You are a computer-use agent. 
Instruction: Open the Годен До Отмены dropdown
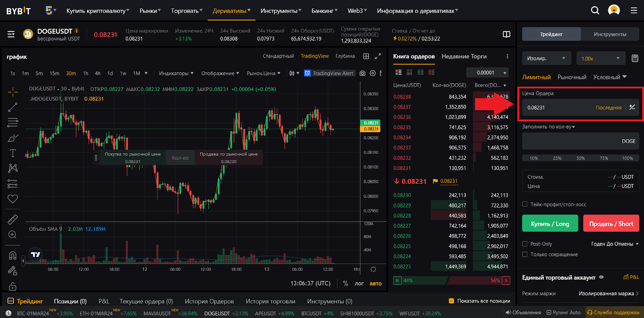pyautogui.click(x=615, y=244)
